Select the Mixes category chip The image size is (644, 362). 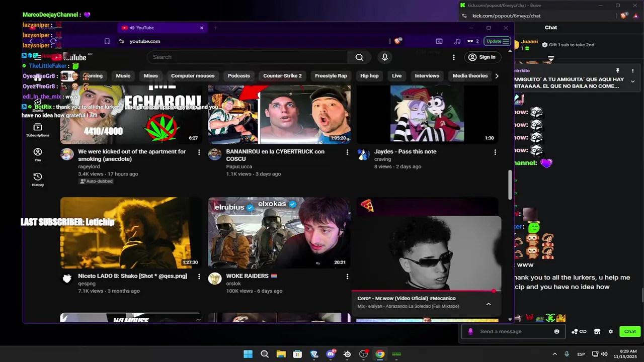151,76
